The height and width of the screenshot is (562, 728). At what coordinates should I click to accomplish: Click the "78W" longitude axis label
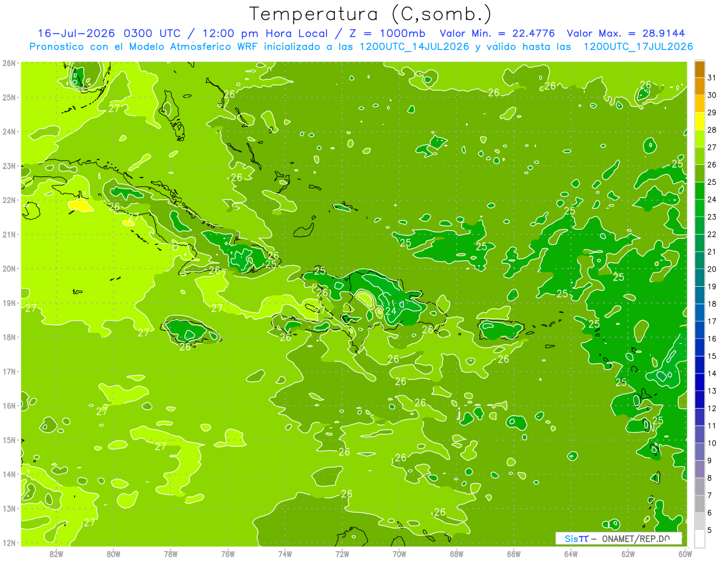(170, 554)
